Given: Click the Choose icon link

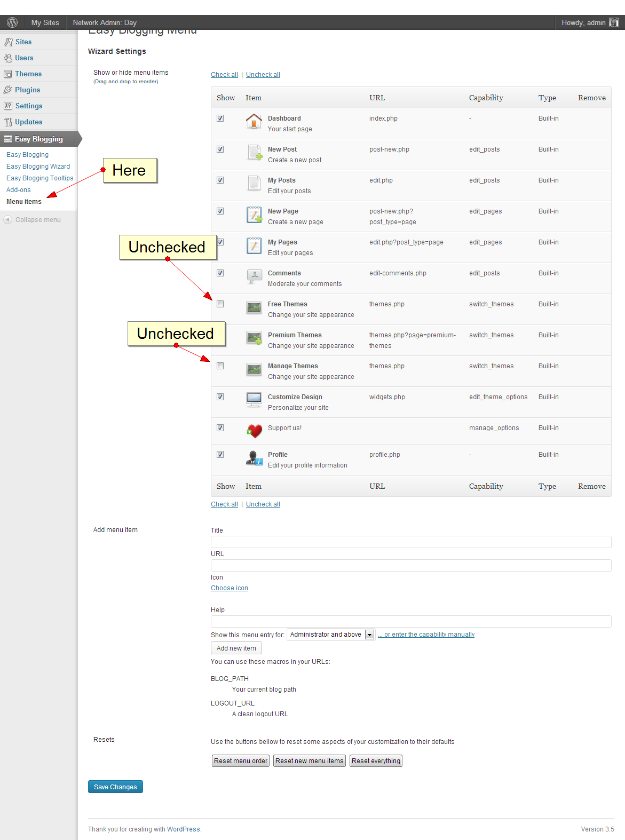Looking at the screenshot, I should pyautogui.click(x=229, y=588).
